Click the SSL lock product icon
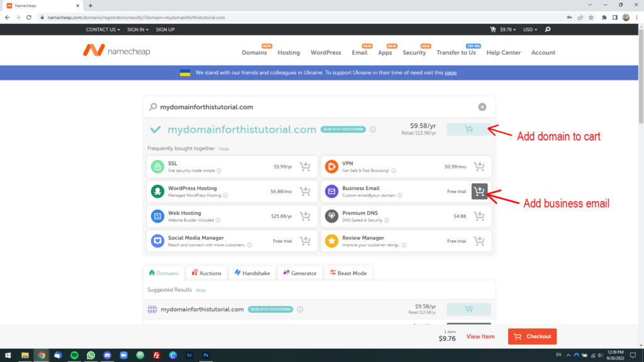Viewport: 644px width, 362px height. tap(157, 166)
